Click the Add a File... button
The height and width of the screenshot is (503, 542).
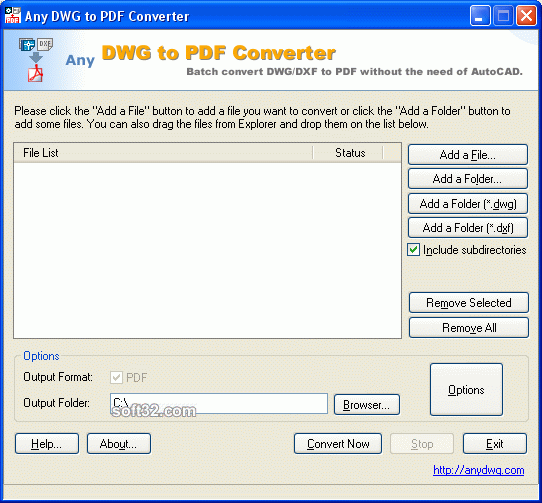468,155
